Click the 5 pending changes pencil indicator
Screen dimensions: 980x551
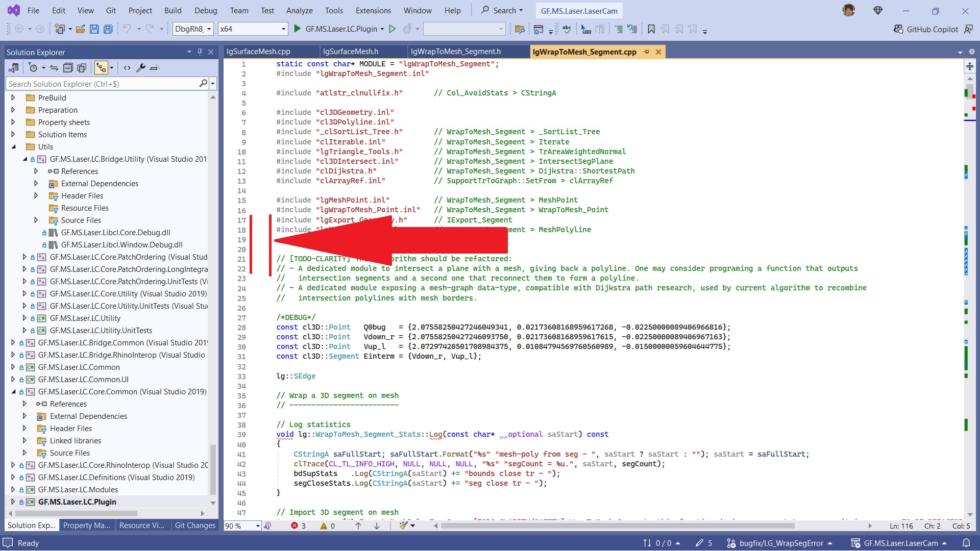pos(703,543)
